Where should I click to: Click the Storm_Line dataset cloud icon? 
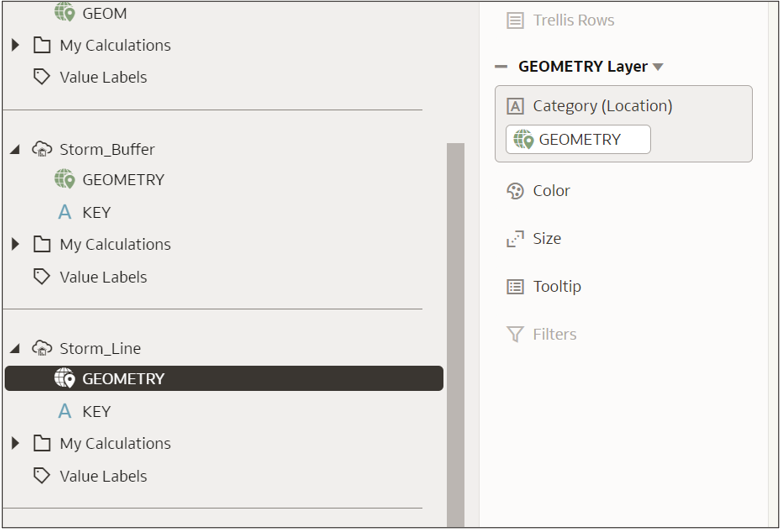tap(42, 348)
